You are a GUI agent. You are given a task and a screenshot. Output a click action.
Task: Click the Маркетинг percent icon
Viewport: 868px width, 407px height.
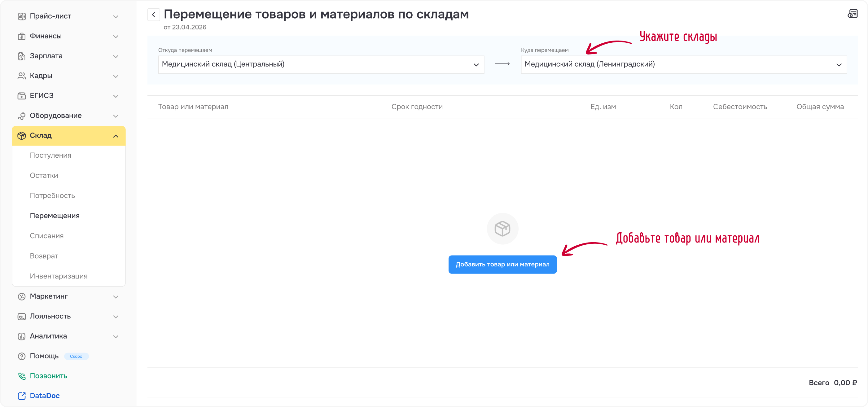coord(22,296)
